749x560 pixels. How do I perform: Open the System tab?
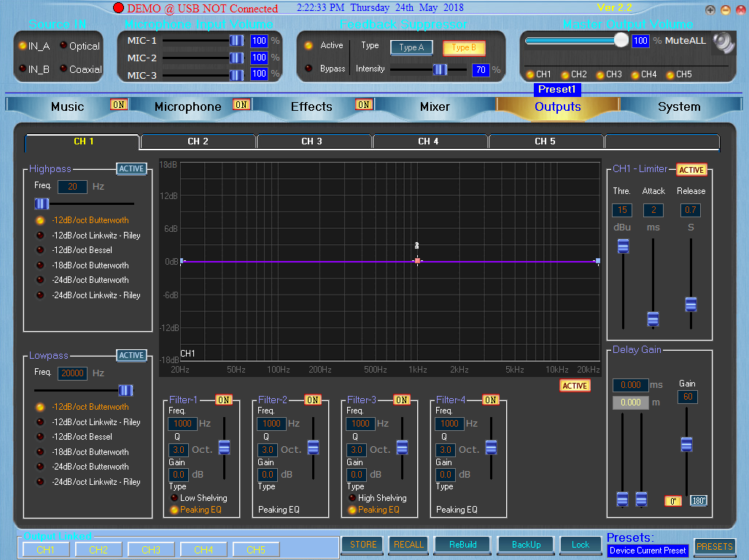click(x=679, y=106)
